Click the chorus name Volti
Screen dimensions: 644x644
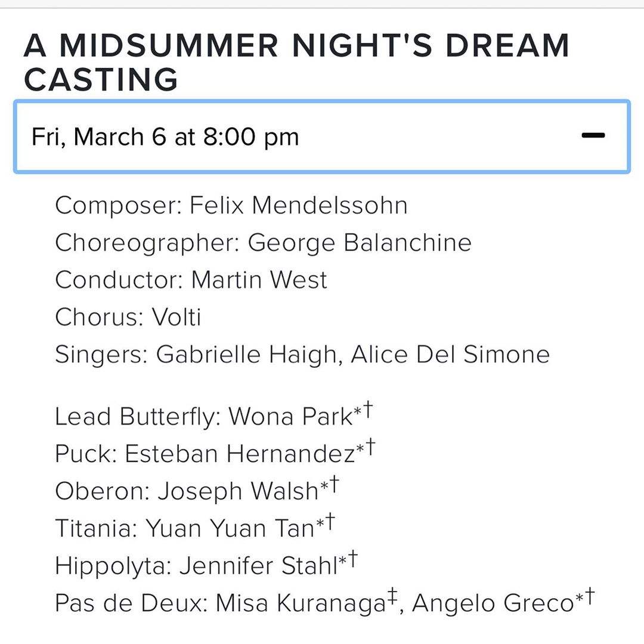pos(177,317)
